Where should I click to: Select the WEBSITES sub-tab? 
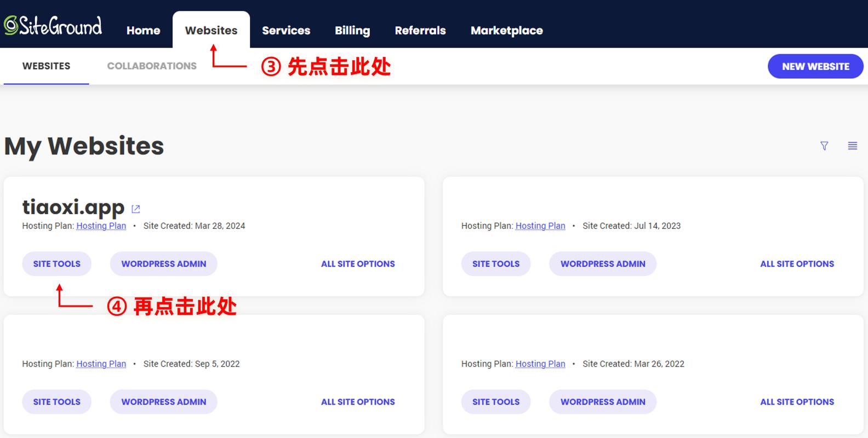(x=46, y=66)
